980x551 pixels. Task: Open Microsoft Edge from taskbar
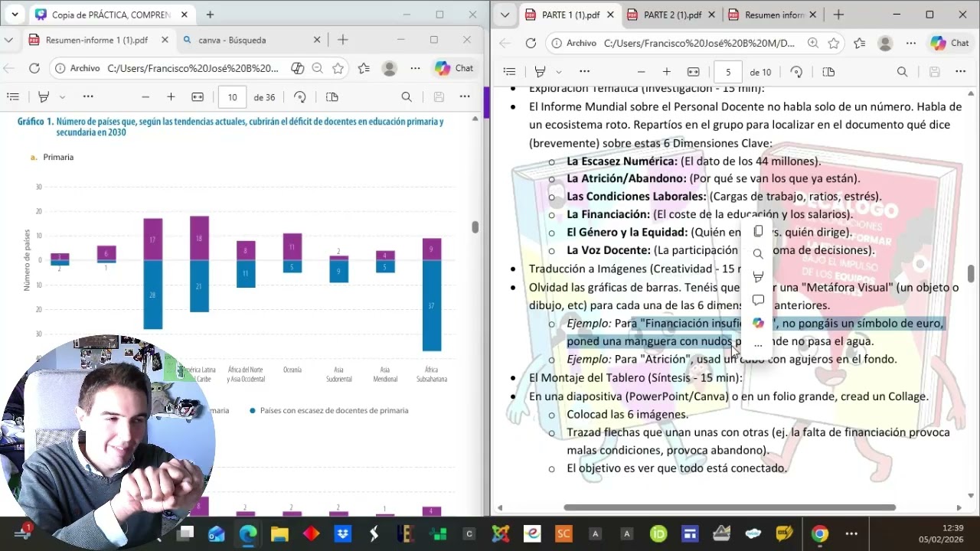248,533
